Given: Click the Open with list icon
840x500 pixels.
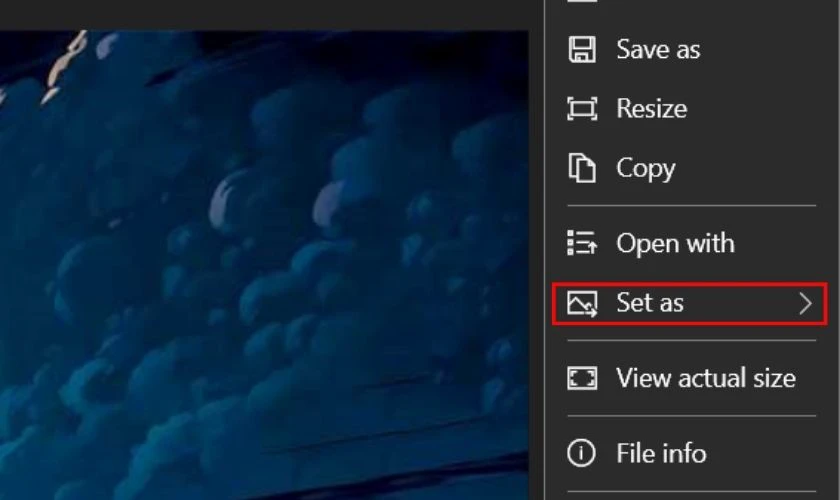Looking at the screenshot, I should [582, 243].
